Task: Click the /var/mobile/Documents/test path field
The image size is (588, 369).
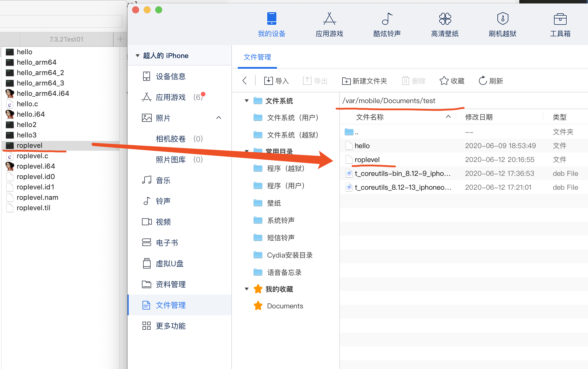Action: [464, 100]
